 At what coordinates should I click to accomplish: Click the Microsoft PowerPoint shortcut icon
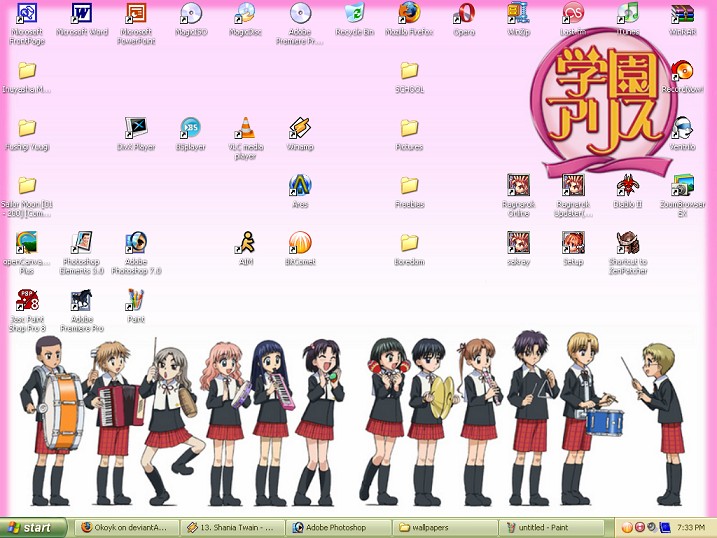pos(136,14)
